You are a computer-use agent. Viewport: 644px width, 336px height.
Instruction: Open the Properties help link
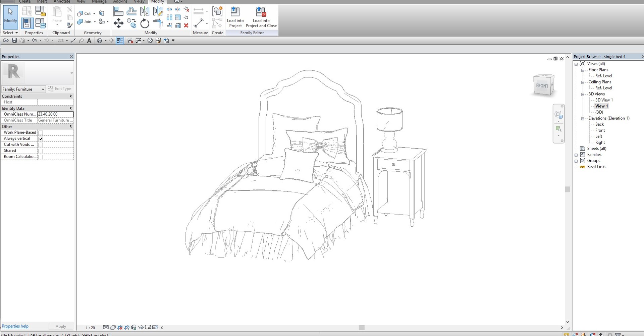[15, 326]
